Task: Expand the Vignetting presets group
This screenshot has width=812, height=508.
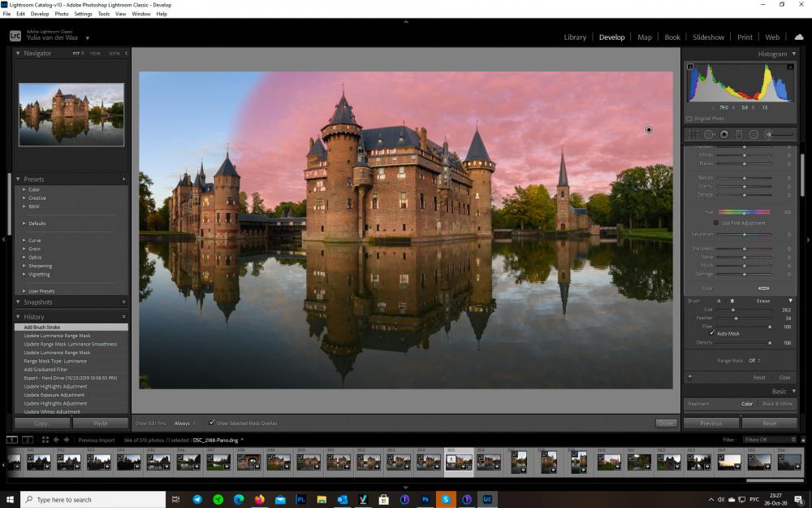Action: [24, 274]
